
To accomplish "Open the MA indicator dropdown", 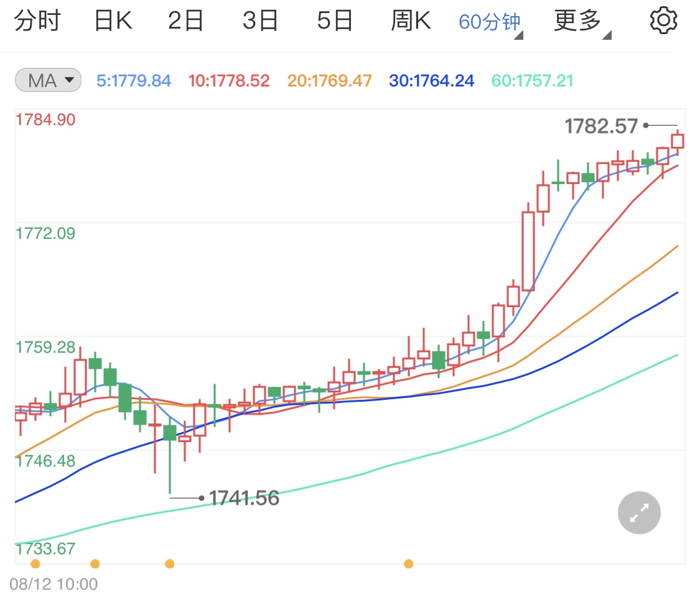I will [48, 80].
